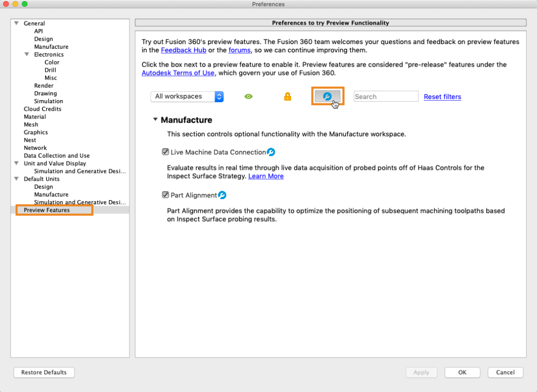Collapse the General tree node
537x392 pixels.
point(16,23)
